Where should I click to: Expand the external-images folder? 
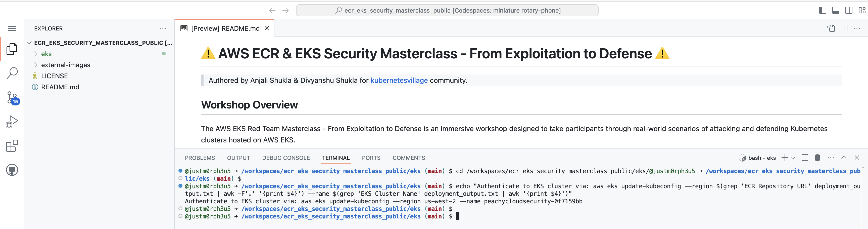tap(65, 65)
